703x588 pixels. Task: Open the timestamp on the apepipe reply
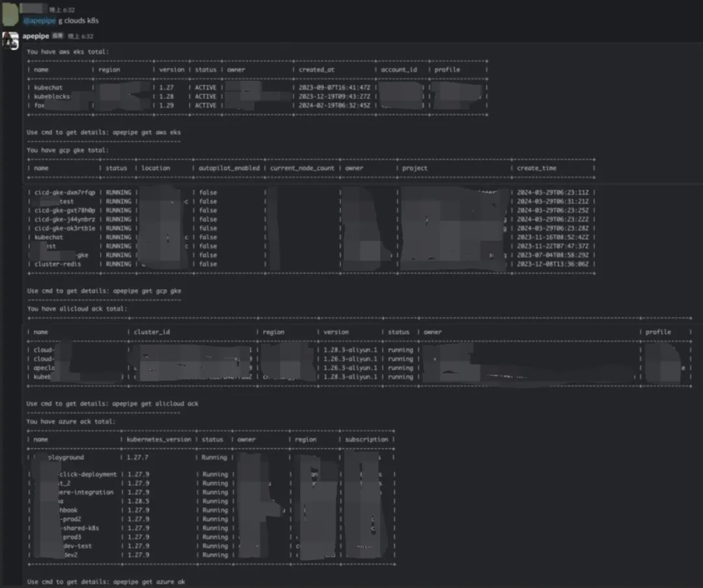[80, 36]
